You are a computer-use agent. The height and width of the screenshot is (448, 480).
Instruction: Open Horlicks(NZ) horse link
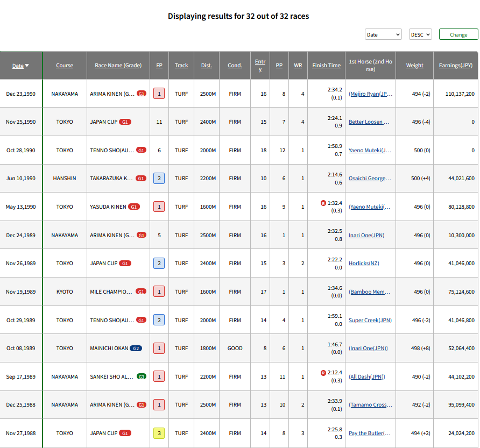click(x=364, y=263)
